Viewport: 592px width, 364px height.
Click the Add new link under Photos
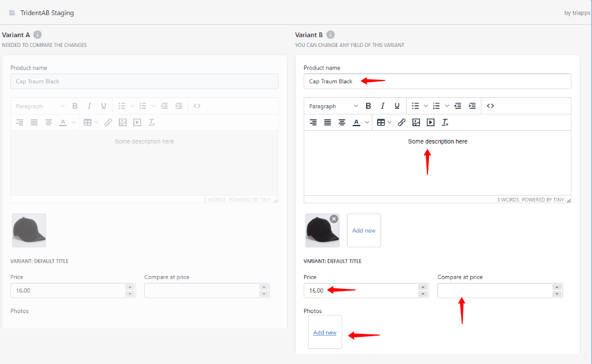[325, 332]
